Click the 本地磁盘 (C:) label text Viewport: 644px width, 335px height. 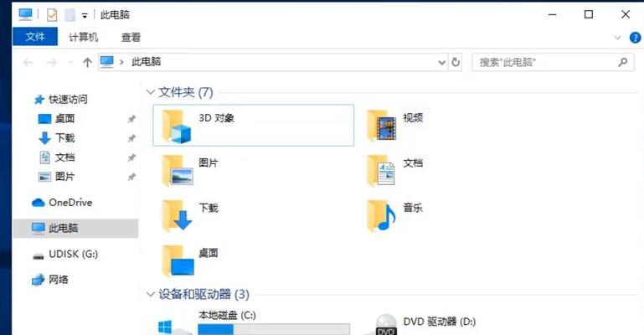click(x=227, y=315)
